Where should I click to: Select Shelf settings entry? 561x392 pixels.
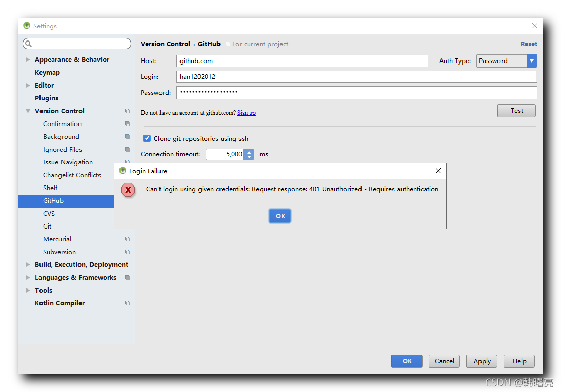click(50, 188)
